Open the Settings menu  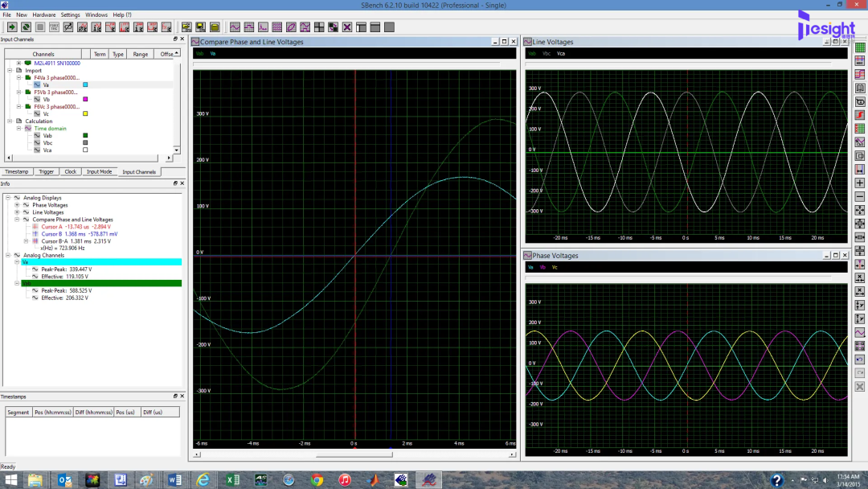pos(70,15)
